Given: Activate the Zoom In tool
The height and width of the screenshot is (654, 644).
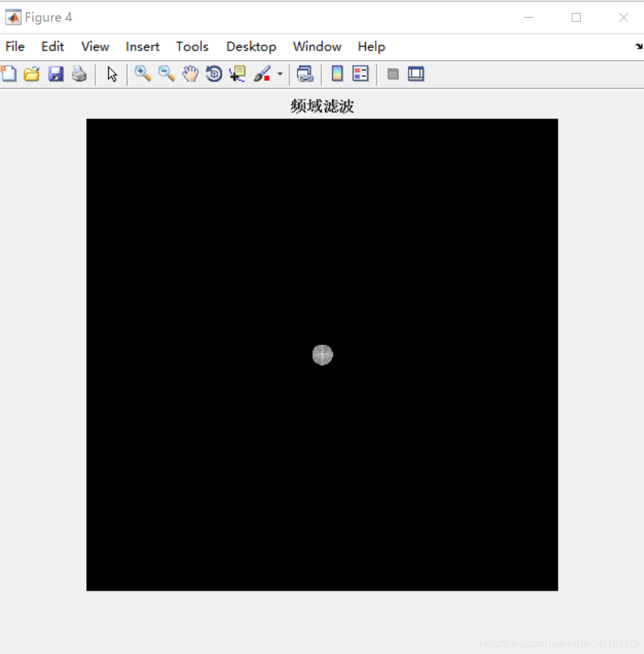Looking at the screenshot, I should [143, 74].
